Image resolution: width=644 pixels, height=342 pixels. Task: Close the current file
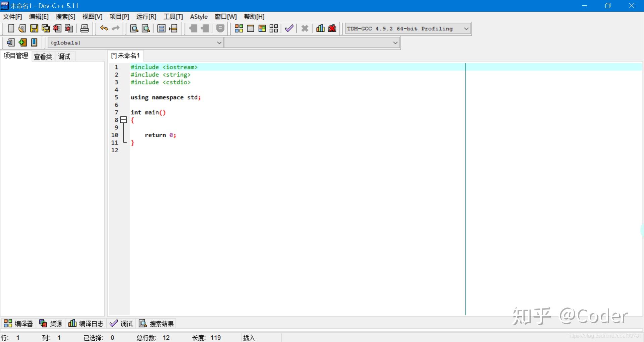pyautogui.click(x=57, y=28)
